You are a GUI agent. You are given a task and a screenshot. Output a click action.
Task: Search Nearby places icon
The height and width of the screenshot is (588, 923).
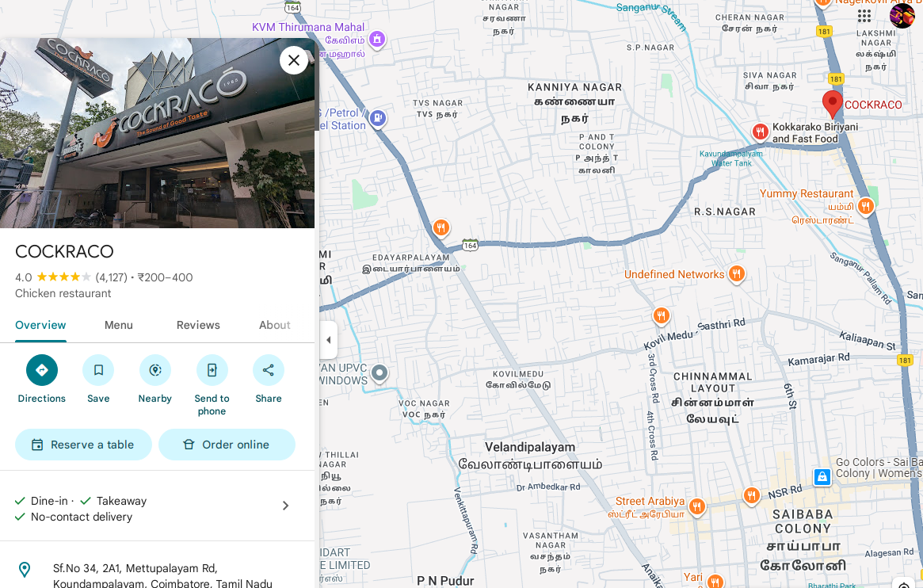tap(154, 369)
